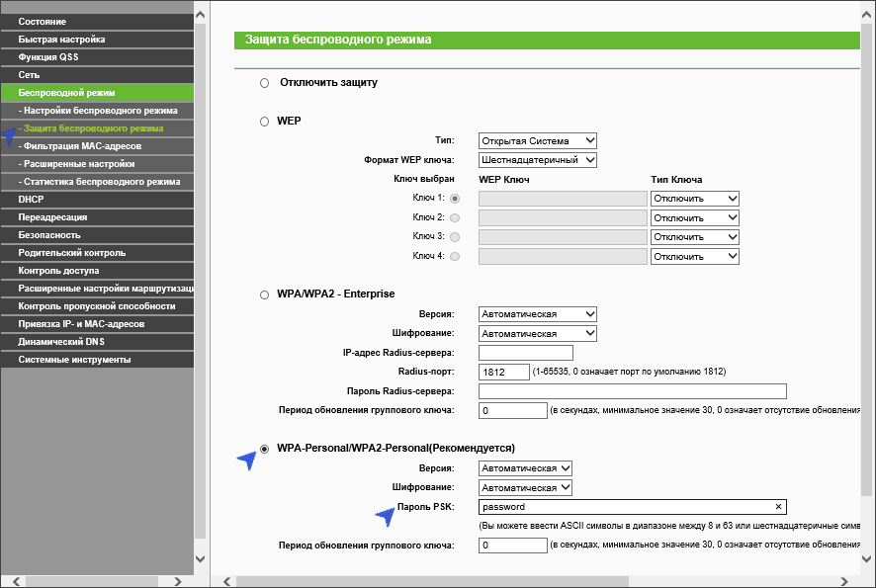Open Фильтрация MAC-адресов submenu link
The image size is (876, 588).
pos(81,146)
